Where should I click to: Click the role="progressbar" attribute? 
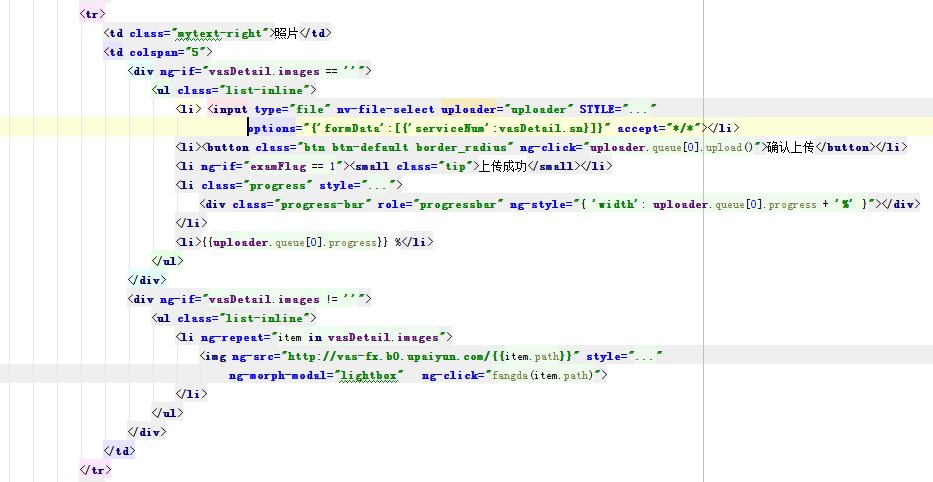441,204
